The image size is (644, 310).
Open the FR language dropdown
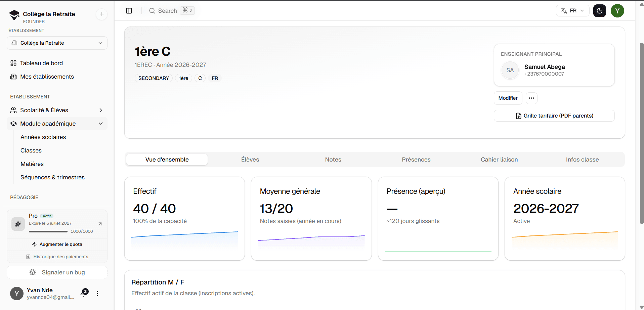[x=572, y=11]
